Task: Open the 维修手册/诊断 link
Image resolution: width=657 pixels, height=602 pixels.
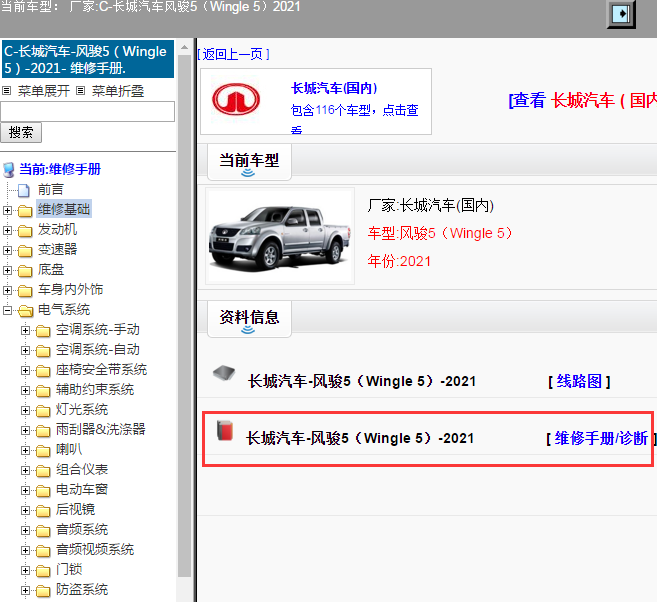Action: [601, 438]
